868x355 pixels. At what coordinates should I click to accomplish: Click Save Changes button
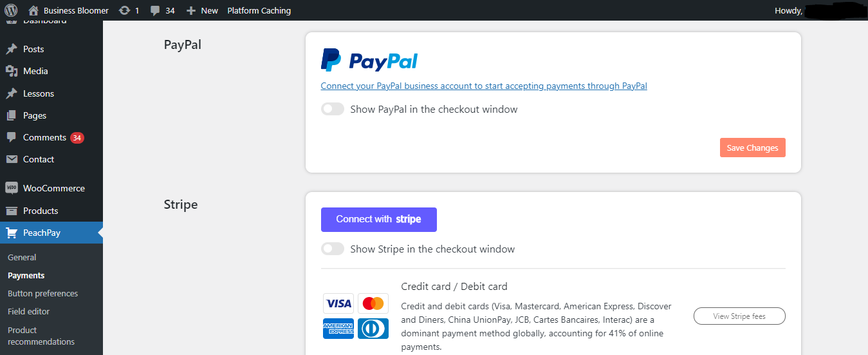(x=752, y=148)
